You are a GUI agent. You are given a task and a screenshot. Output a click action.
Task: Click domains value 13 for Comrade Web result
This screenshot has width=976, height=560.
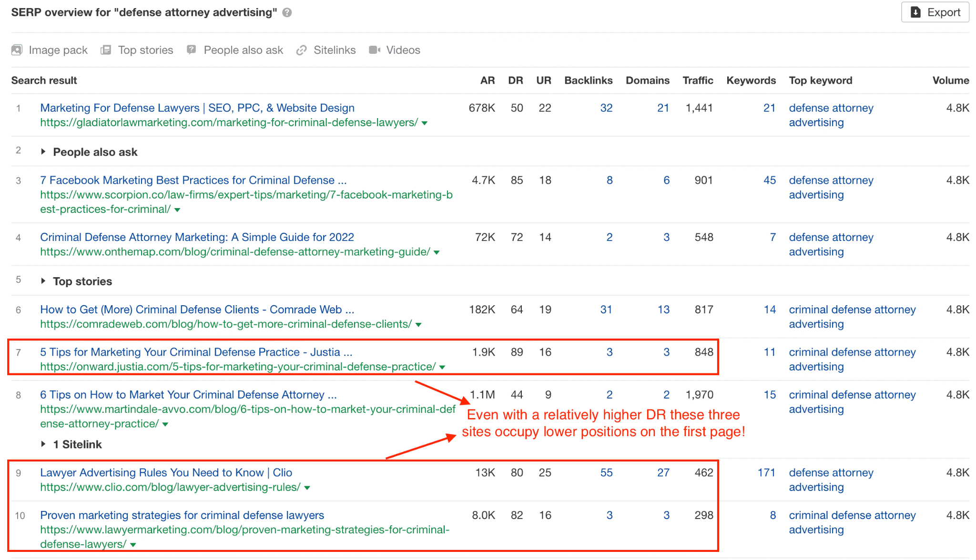pos(663,310)
